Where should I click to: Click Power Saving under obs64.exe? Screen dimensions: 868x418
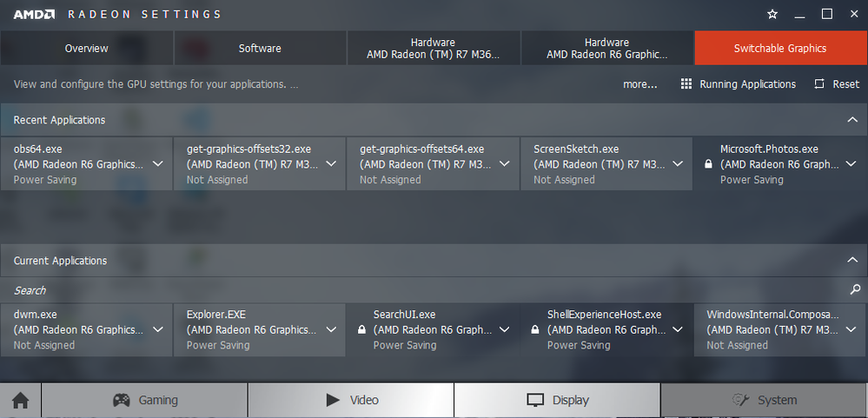click(x=45, y=179)
